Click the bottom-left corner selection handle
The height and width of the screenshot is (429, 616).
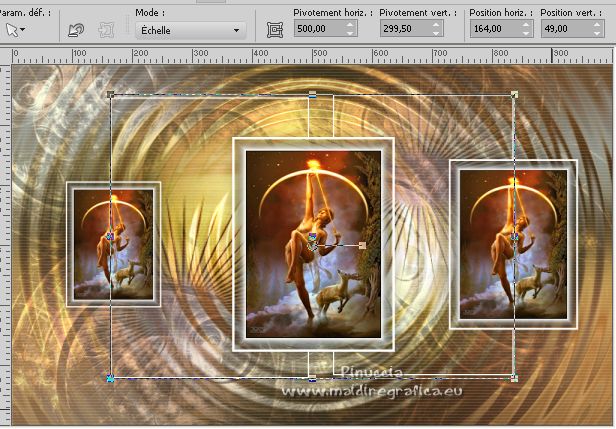tap(110, 378)
